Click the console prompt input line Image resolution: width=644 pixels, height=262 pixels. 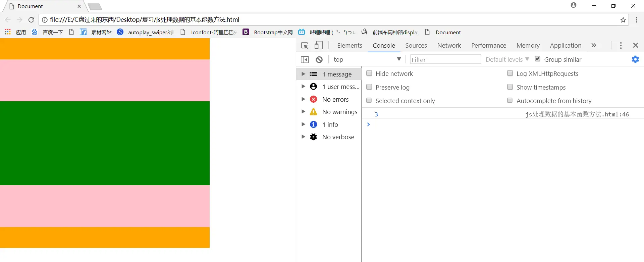[503, 124]
